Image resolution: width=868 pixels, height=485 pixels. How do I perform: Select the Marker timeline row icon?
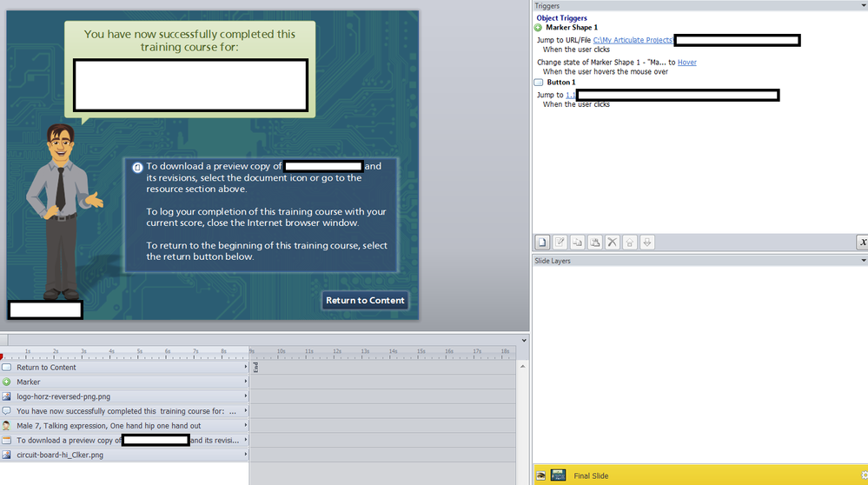point(7,382)
